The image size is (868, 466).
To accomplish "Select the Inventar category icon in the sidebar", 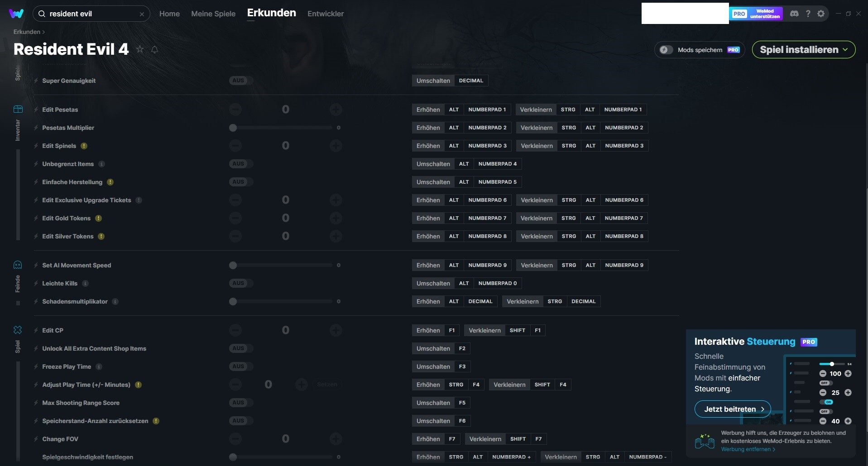I will click(18, 109).
